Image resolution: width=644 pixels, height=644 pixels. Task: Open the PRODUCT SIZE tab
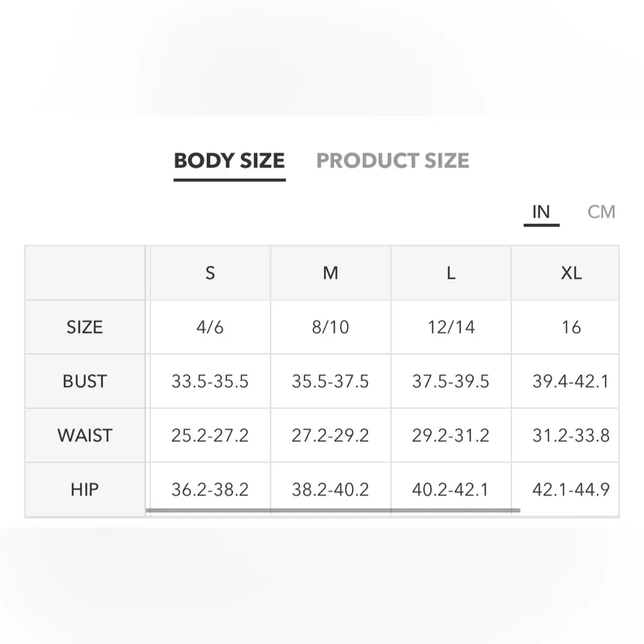click(393, 160)
